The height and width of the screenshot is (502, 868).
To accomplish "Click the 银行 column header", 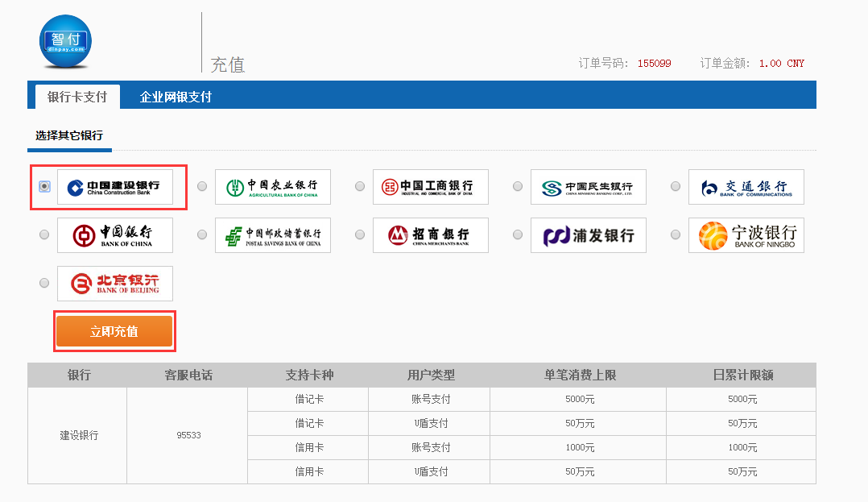I will 79,375.
